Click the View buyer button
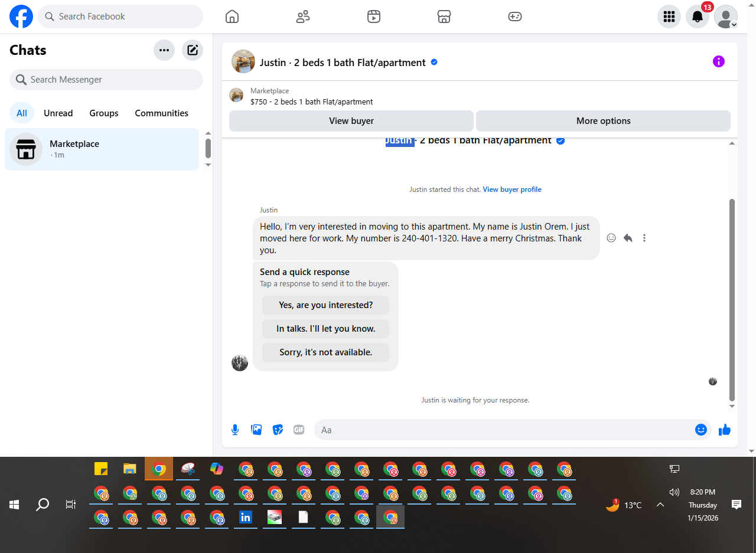The width and height of the screenshot is (756, 553). 351,121
